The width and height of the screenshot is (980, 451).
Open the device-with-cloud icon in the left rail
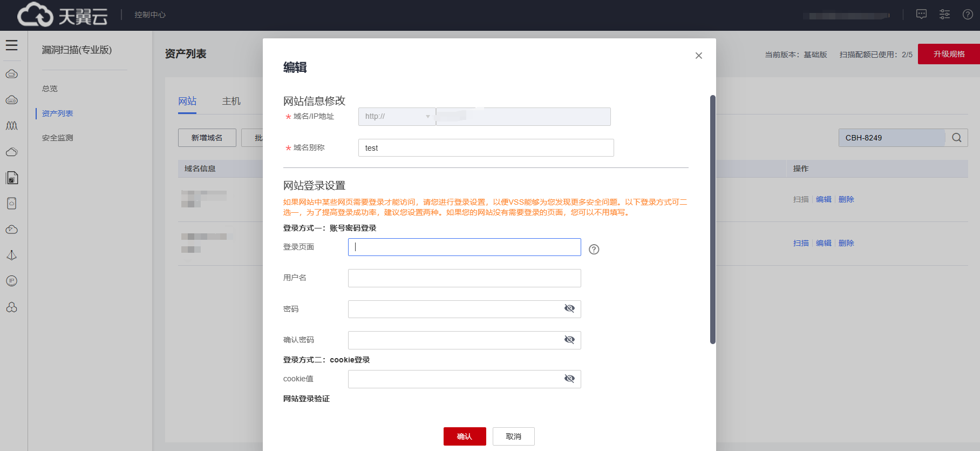coord(12,203)
